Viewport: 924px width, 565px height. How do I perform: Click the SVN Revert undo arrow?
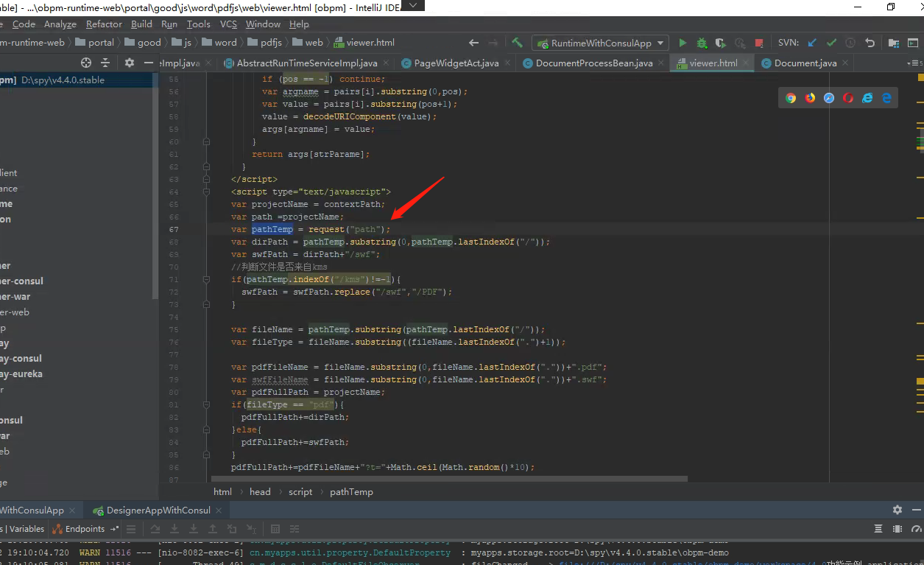tap(870, 43)
